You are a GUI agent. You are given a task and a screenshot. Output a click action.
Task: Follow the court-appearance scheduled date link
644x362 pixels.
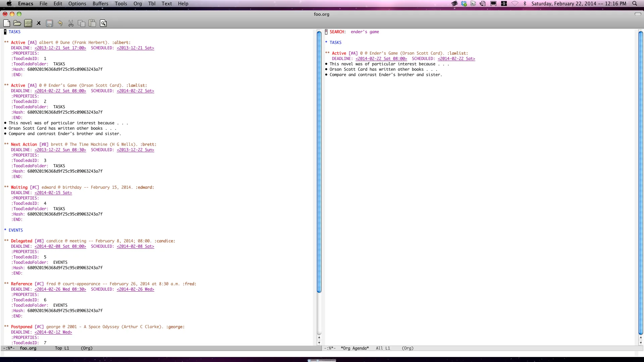tap(135, 289)
